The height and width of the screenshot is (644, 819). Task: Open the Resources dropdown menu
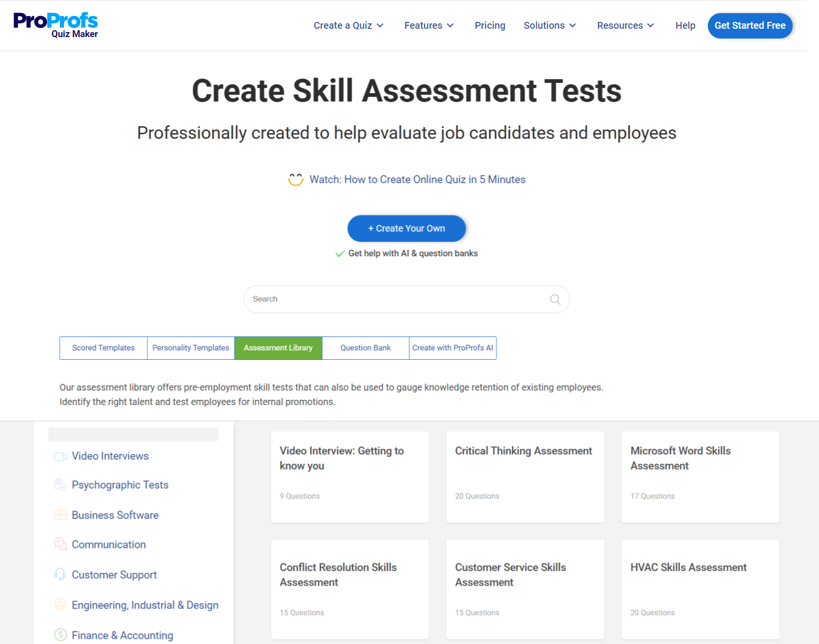[x=625, y=25]
